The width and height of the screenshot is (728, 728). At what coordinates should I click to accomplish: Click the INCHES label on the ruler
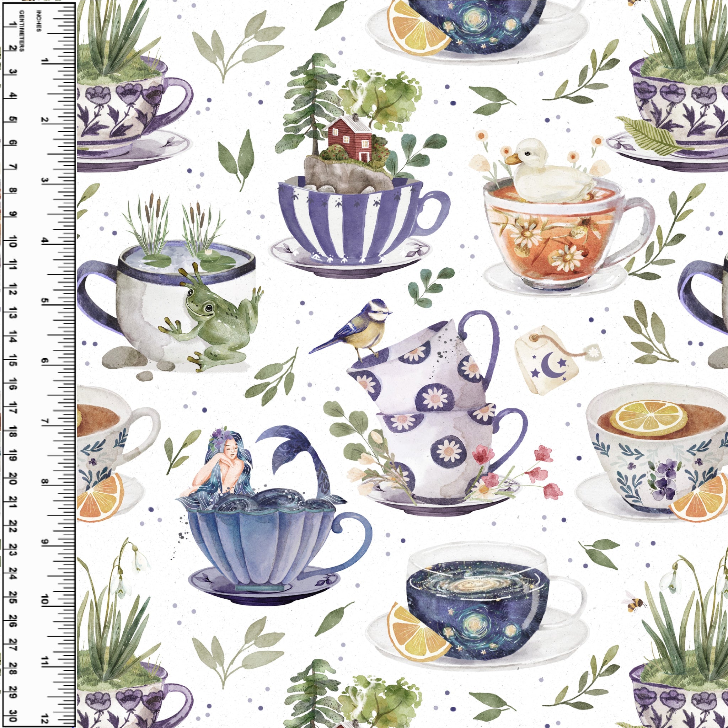pos(38,21)
